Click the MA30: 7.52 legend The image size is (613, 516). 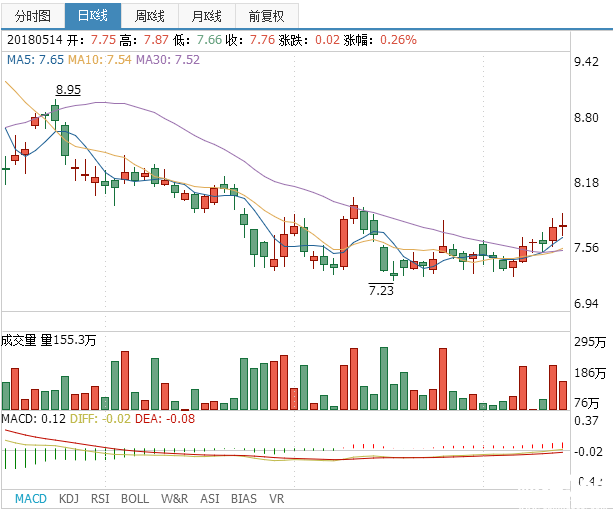(x=168, y=60)
